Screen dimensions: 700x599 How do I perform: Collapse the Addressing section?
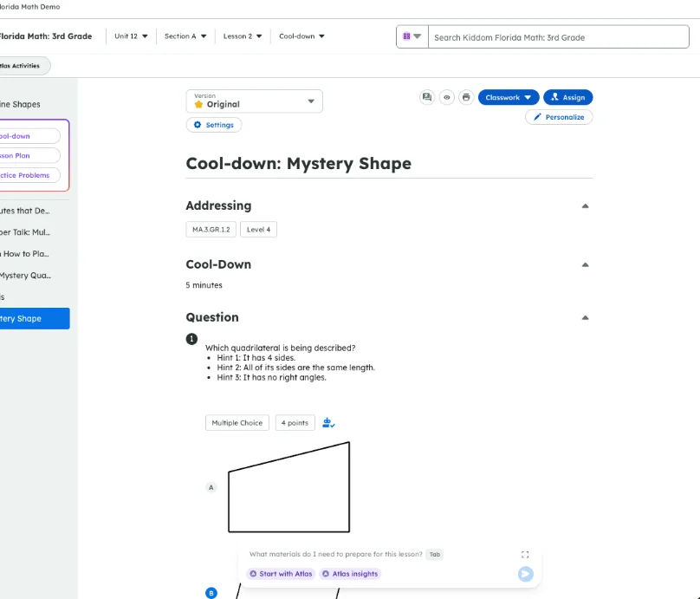point(585,206)
